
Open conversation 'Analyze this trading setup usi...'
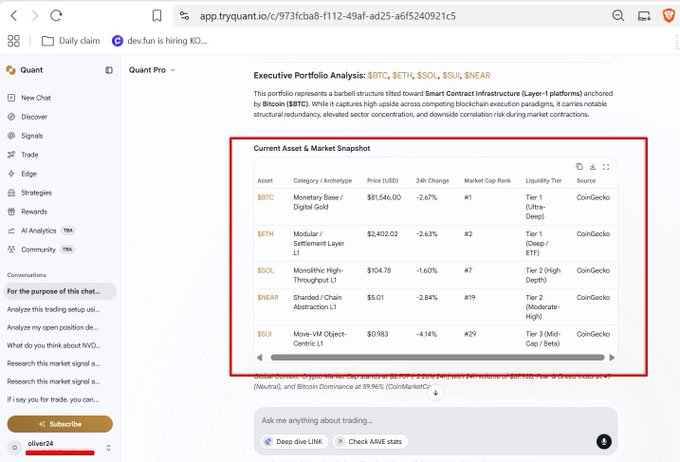54,309
